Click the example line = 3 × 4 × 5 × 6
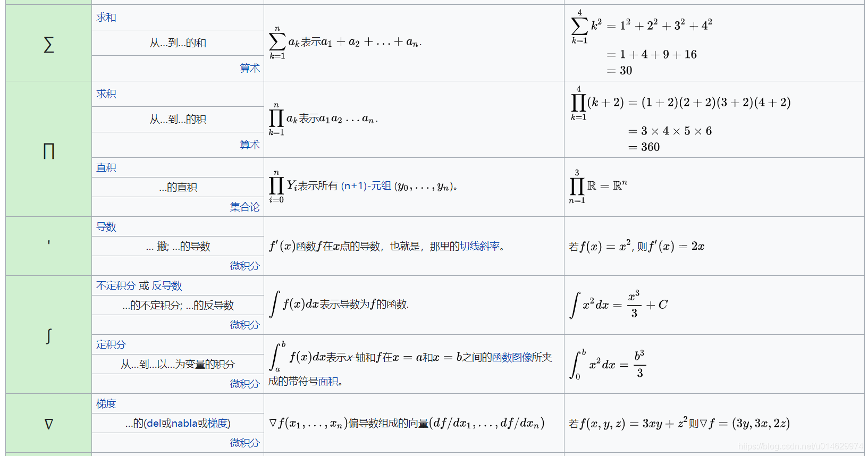 670,131
